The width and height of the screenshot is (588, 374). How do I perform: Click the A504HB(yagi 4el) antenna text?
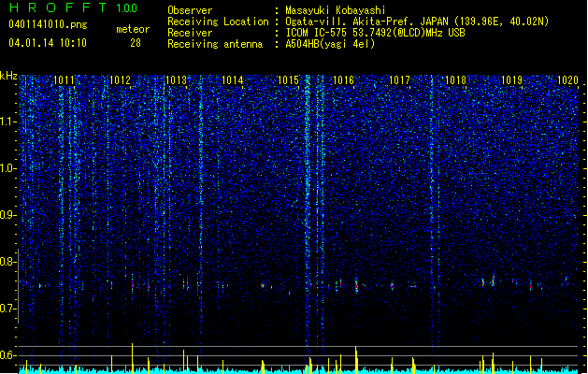click(x=330, y=44)
